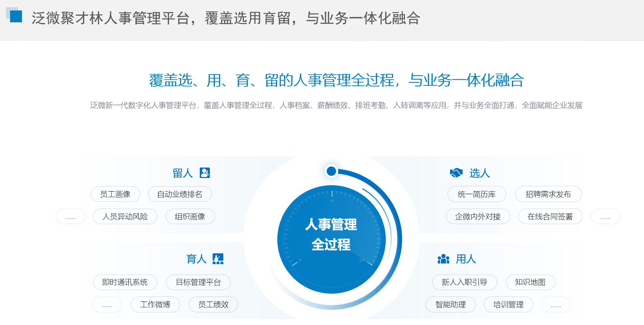Click the 用人 section heading
The width and height of the screenshot is (644, 325).
point(466,259)
